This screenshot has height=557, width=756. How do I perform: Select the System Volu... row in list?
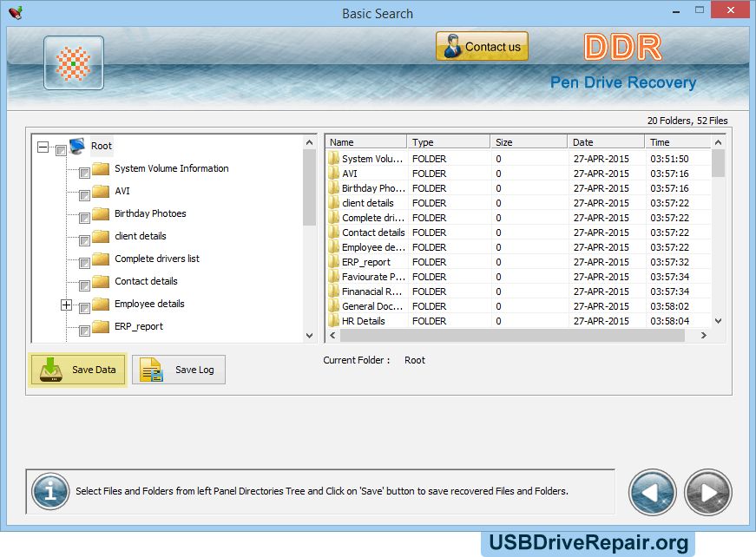click(519, 159)
